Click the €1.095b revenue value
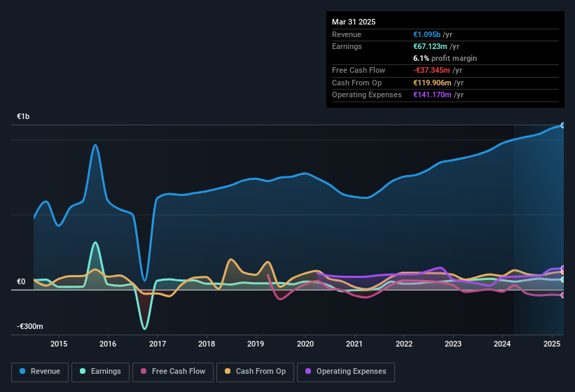The width and height of the screenshot is (575, 392). (427, 34)
